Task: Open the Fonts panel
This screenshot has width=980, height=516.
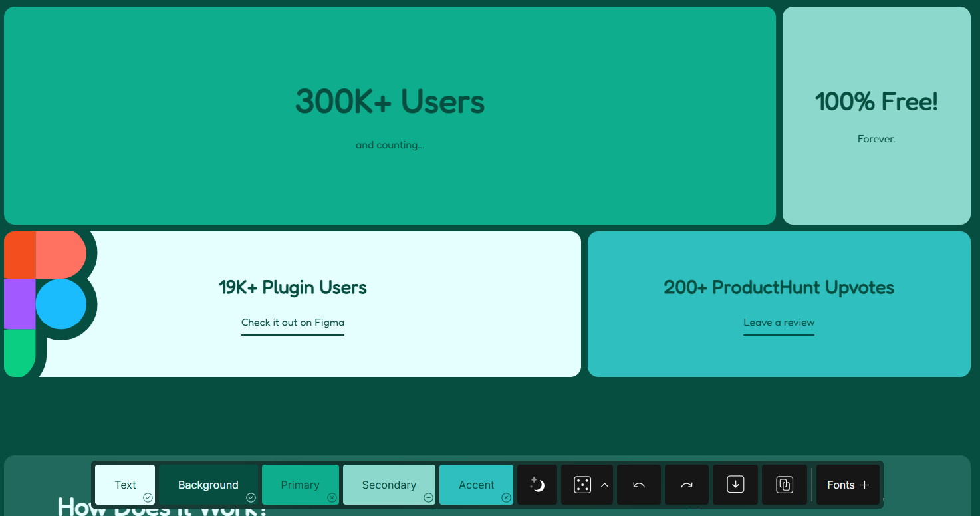Action: (840, 485)
